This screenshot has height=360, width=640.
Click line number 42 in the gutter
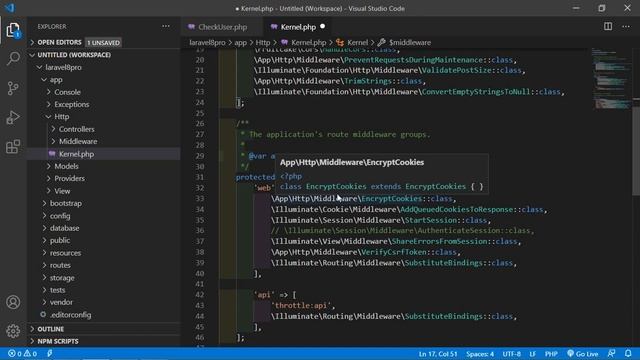[200, 295]
